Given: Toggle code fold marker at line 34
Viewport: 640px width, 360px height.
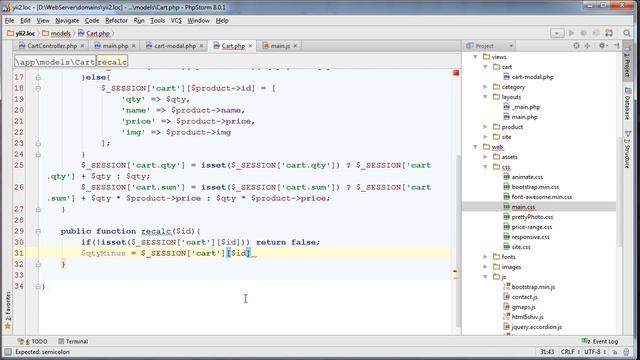Looking at the screenshot, I should [x=38, y=287].
